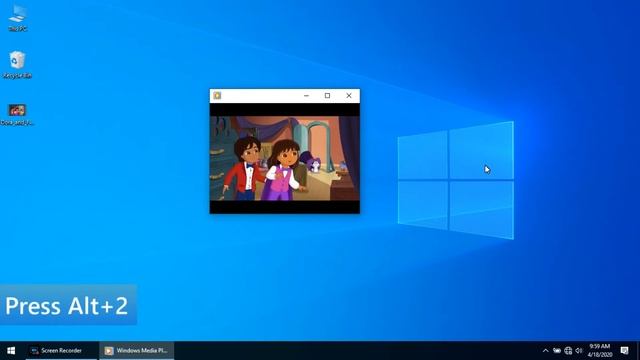Screen dimensions: 640x360
Task: Minimize the media player window
Action: [306, 96]
